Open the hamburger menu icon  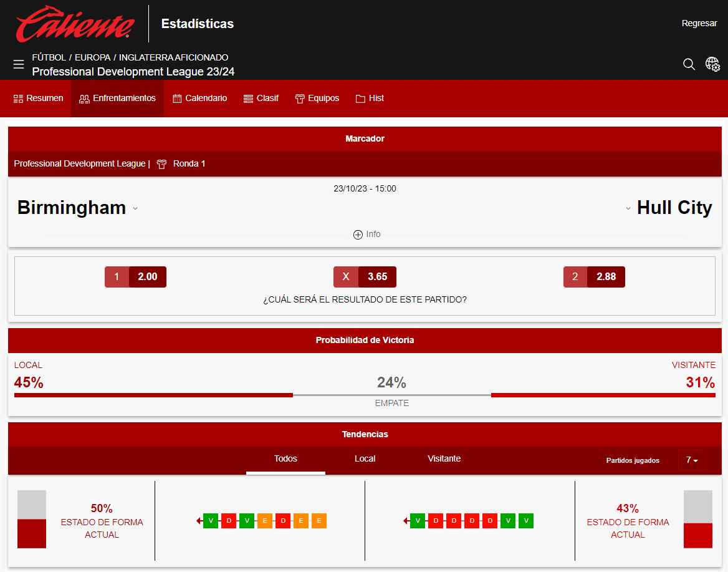coord(19,65)
